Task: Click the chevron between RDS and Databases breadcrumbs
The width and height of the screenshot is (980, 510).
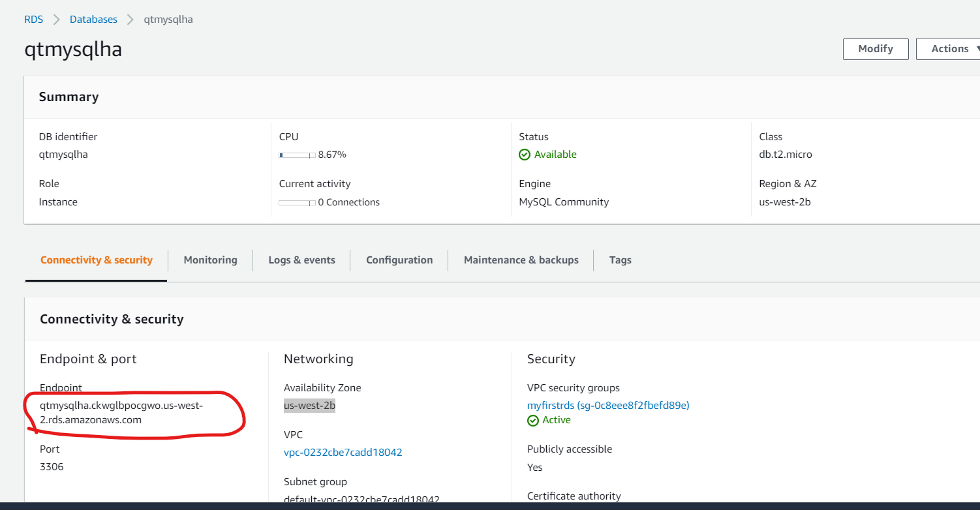Action: (55, 19)
